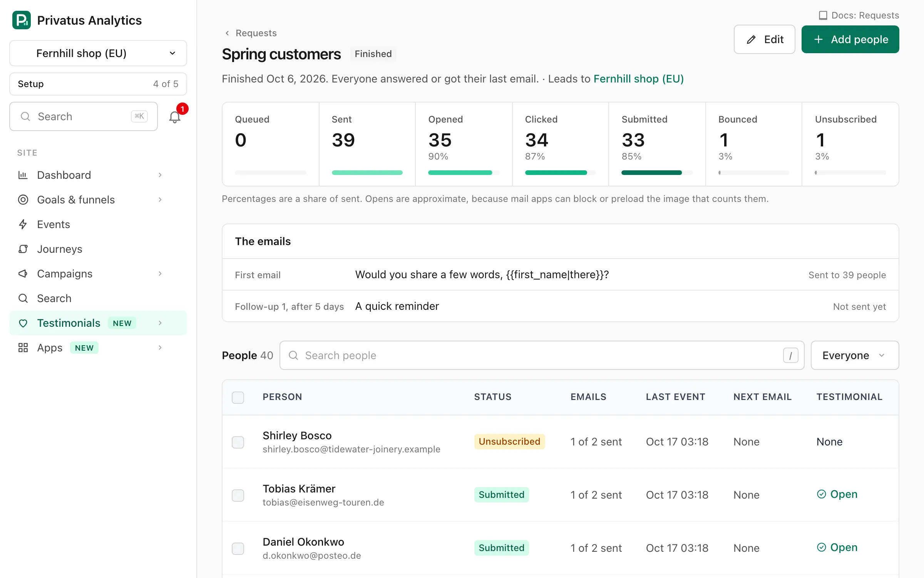Go to the Testimonials section
924x578 pixels.
[98, 323]
